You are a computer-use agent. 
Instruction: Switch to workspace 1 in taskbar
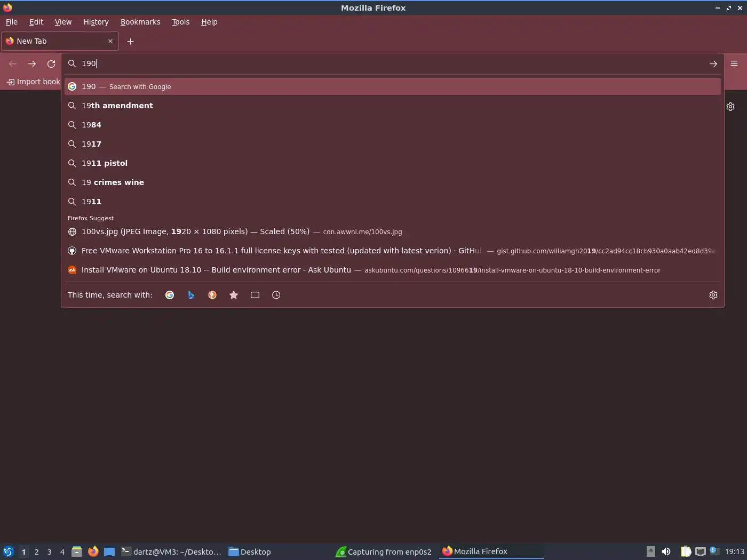tap(23, 552)
